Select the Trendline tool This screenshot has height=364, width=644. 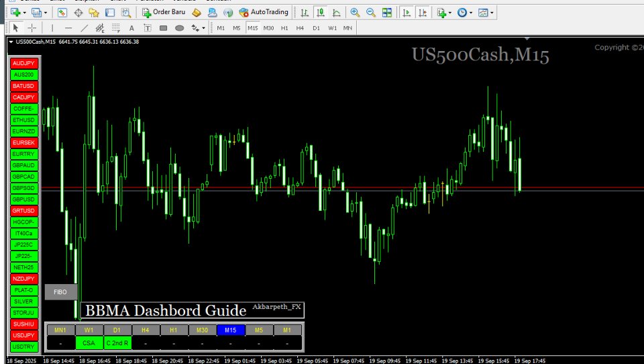(x=85, y=28)
